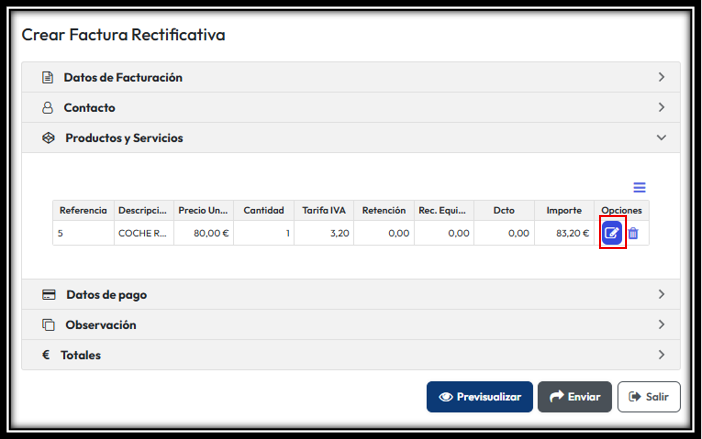Click the Importe column header
Image resolution: width=702 pixels, height=439 pixels.
[x=564, y=211]
